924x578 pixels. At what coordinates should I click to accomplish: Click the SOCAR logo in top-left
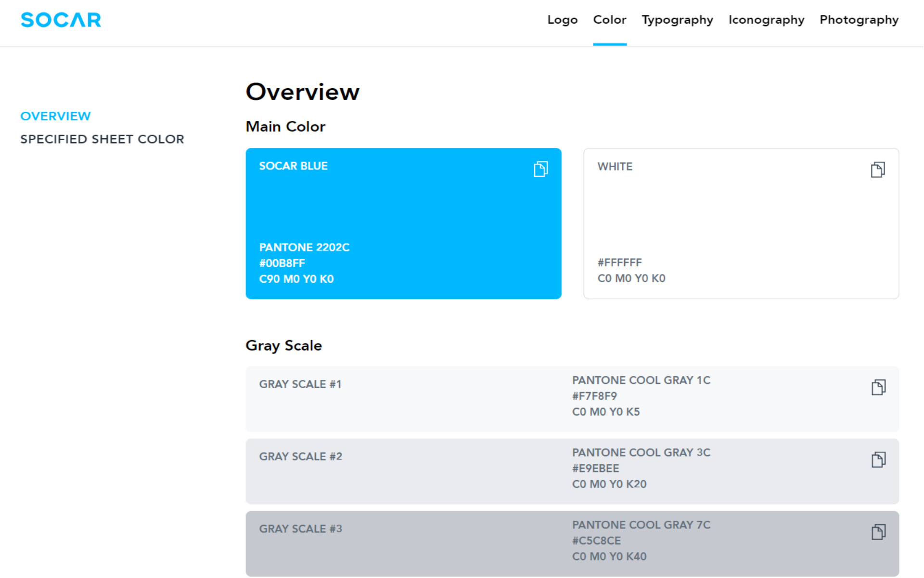tap(61, 19)
